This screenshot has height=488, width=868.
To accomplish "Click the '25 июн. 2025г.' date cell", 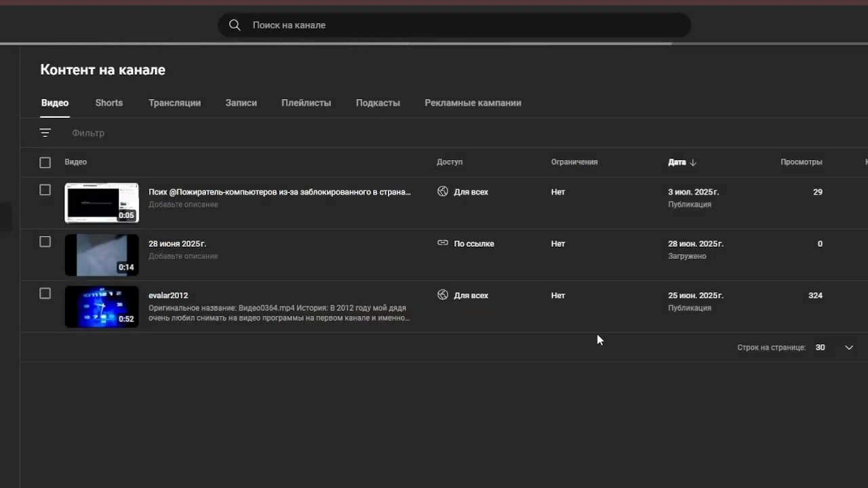I will [696, 296].
